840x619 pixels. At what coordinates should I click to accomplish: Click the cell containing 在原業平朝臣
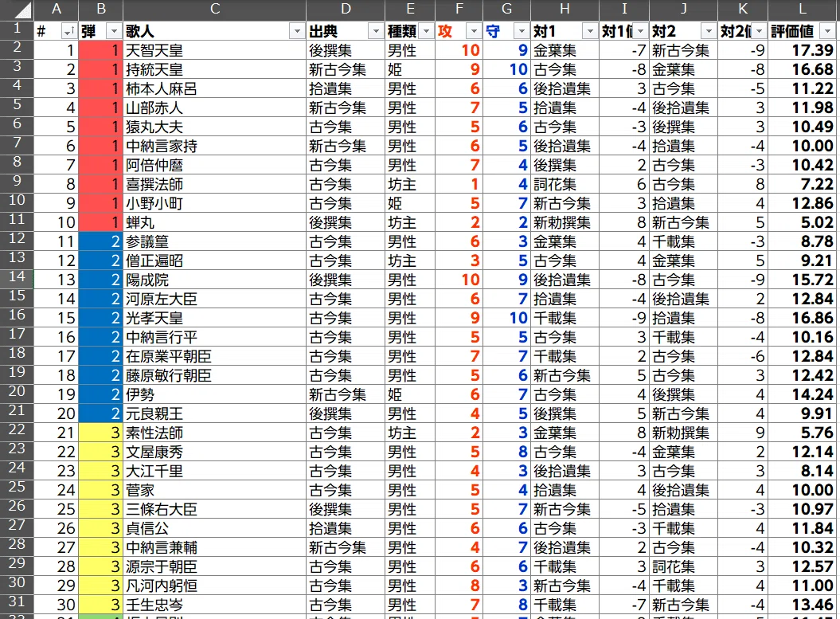click(215, 356)
